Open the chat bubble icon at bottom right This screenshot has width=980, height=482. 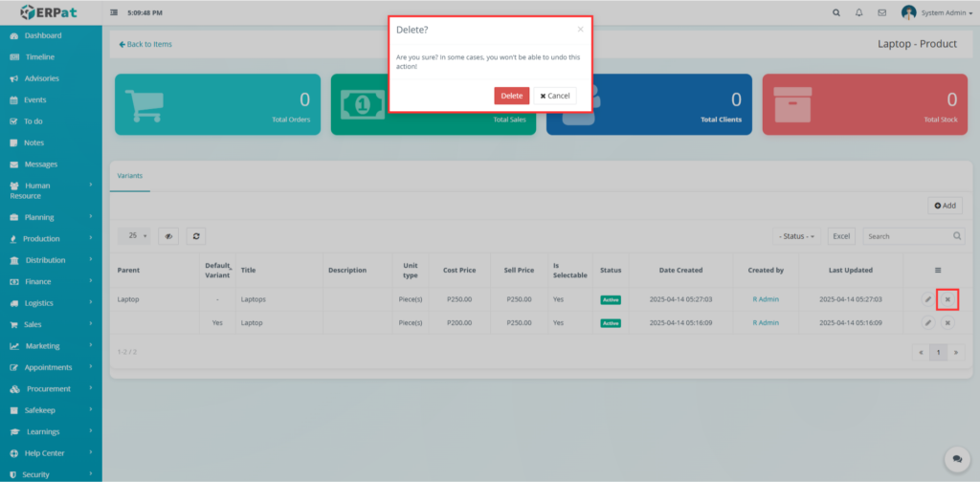point(955,459)
